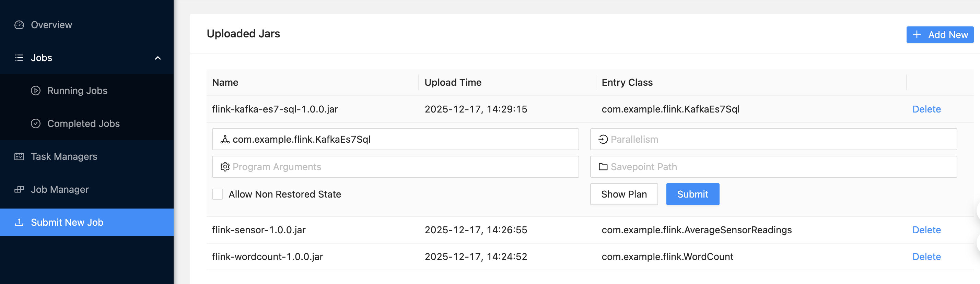Click the Jobs list icon
Image resolution: width=980 pixels, height=284 pixels.
(x=19, y=58)
